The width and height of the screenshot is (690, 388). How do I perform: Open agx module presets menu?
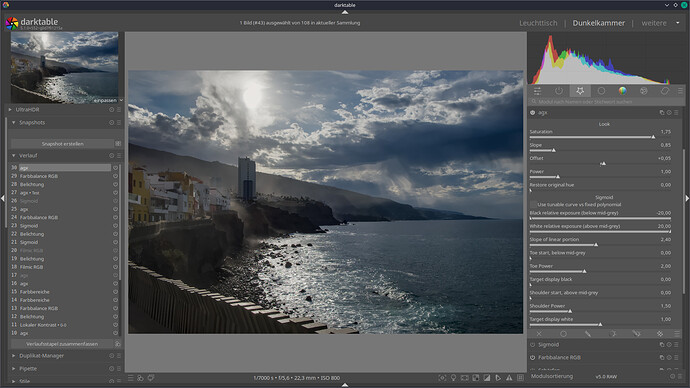676,113
